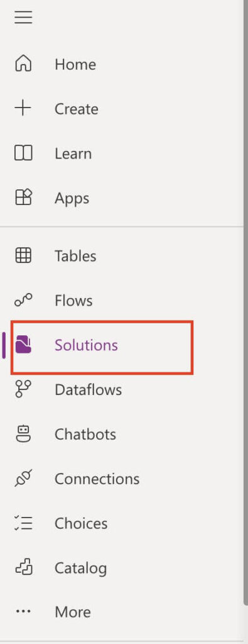Image resolution: width=248 pixels, height=644 pixels.
Task: Click the sidebar vertical scrollbar
Action: (245, 312)
